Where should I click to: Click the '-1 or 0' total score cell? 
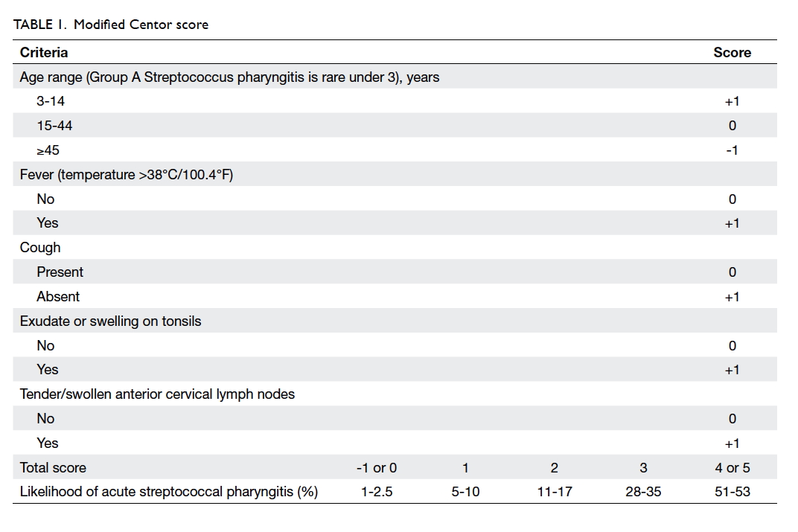377,467
